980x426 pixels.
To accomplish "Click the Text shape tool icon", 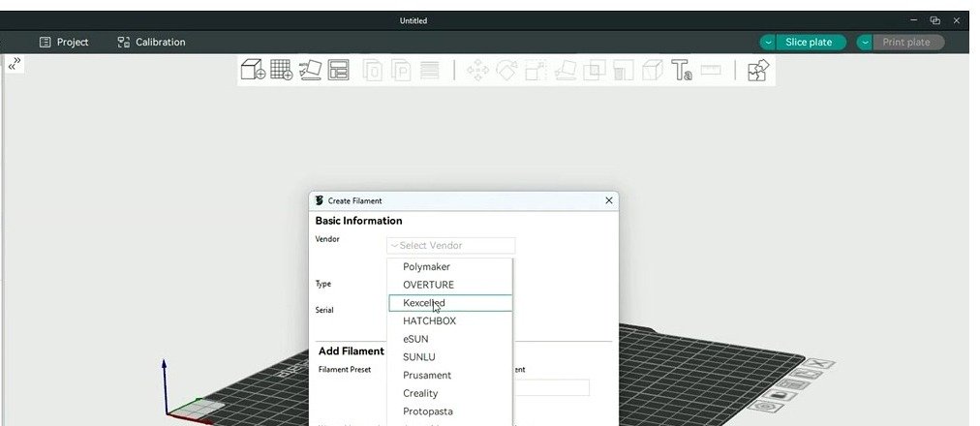I will [681, 70].
